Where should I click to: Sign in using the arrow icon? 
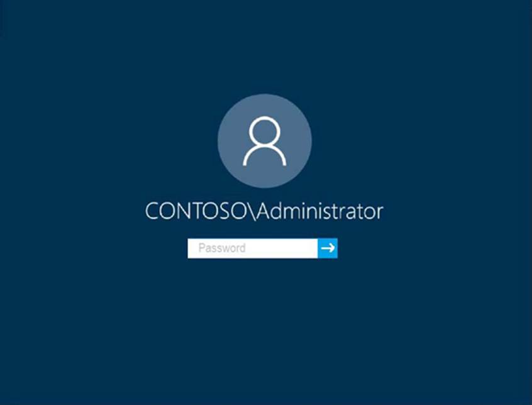point(328,248)
